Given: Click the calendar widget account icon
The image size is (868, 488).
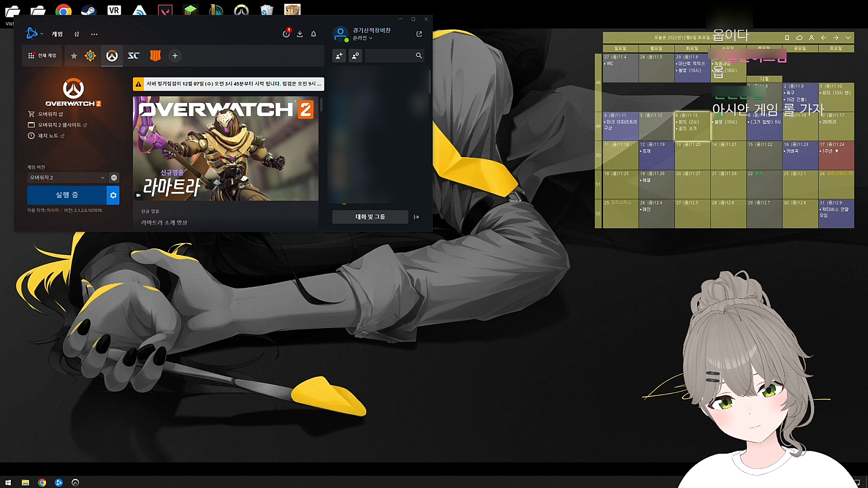Looking at the screenshot, I should pyautogui.click(x=812, y=38).
